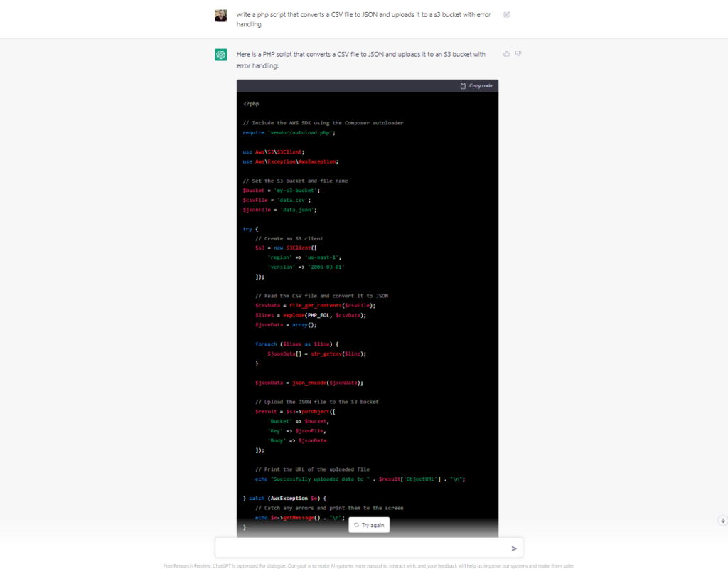Focus the chat message input box
Image resolution: width=728 pixels, height=579 pixels.
tap(363, 548)
